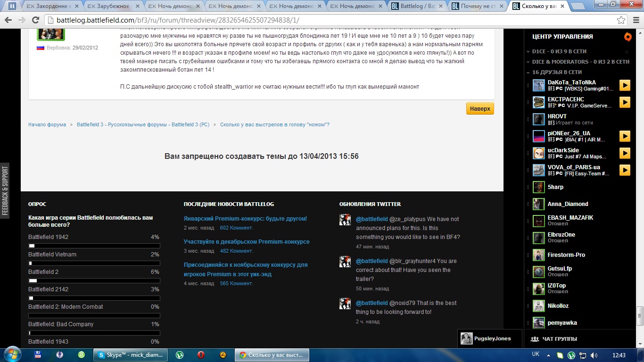Screen dimensions: 644x362
Task: Open the ноябрьскому конкурсу Premium news link
Action: [x=246, y=270]
